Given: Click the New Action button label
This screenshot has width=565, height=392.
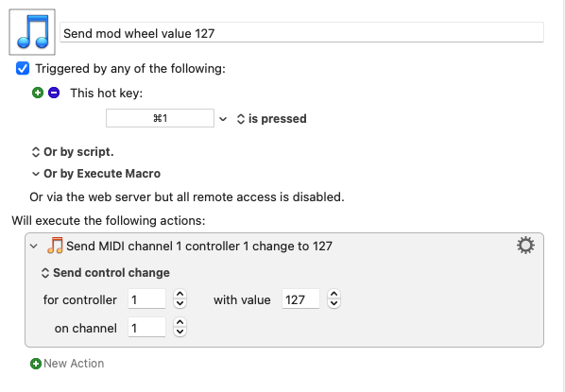Looking at the screenshot, I should (x=74, y=364).
